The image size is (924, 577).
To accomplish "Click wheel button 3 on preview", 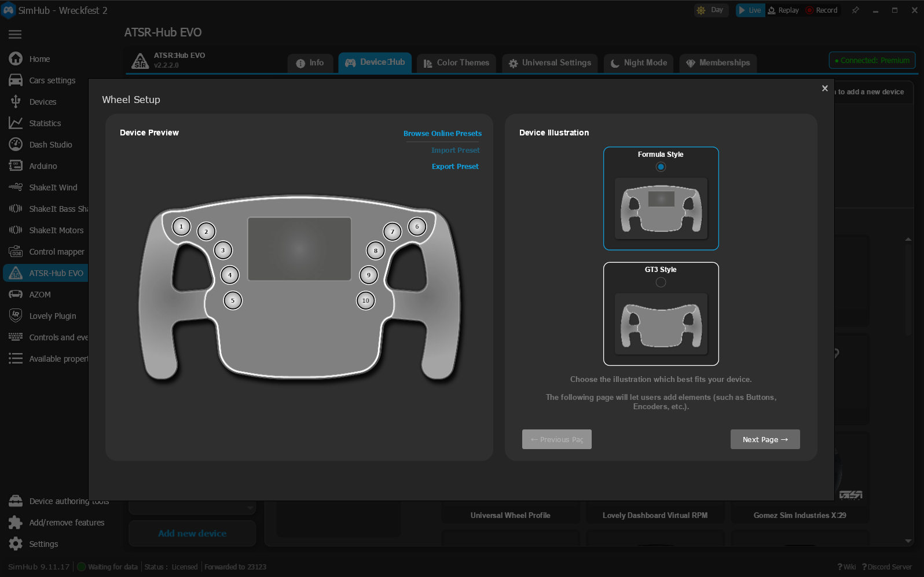I will 223,251.
